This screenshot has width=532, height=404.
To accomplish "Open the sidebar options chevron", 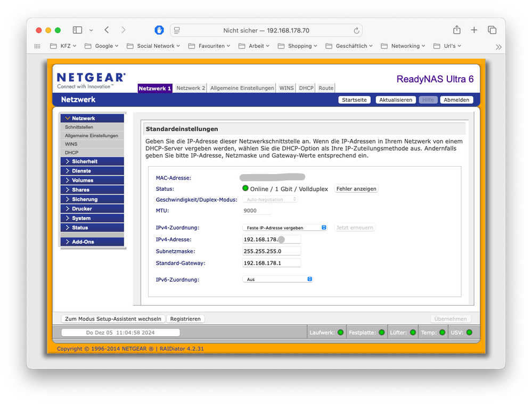I will point(91,30).
